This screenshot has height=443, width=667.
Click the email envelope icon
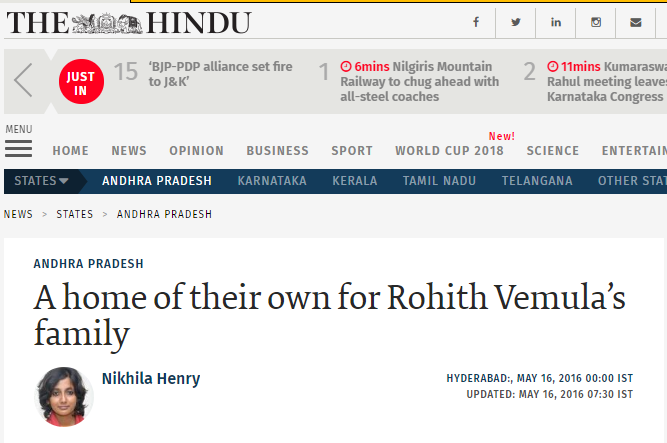click(636, 22)
